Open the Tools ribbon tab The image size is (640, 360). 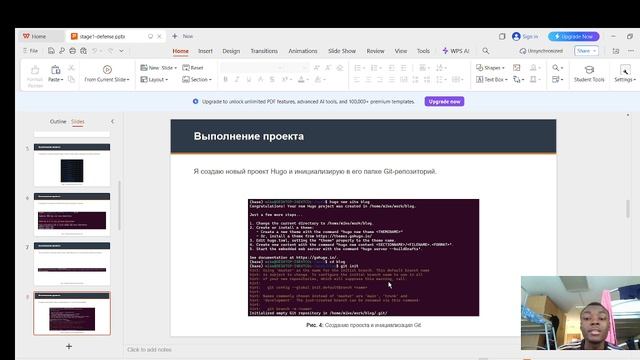[x=423, y=51]
